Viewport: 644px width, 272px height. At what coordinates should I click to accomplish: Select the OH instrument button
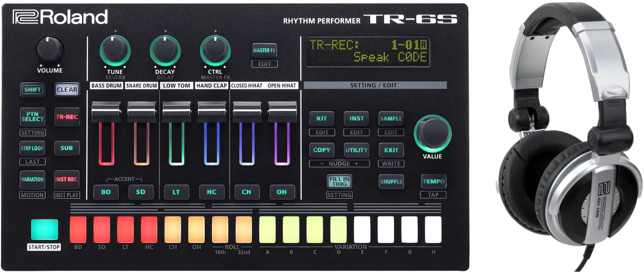pos(281,192)
